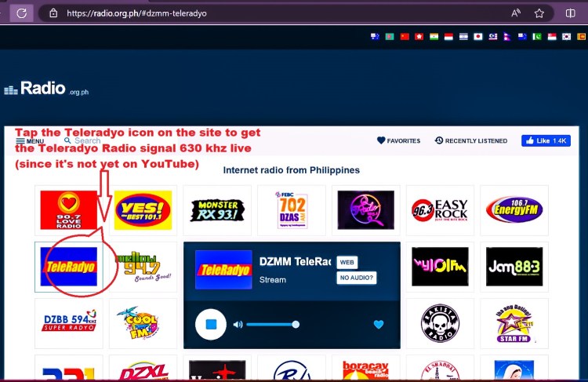Click the NO AUDIO? button
Image resolution: width=588 pixels, height=382 pixels.
(x=357, y=278)
